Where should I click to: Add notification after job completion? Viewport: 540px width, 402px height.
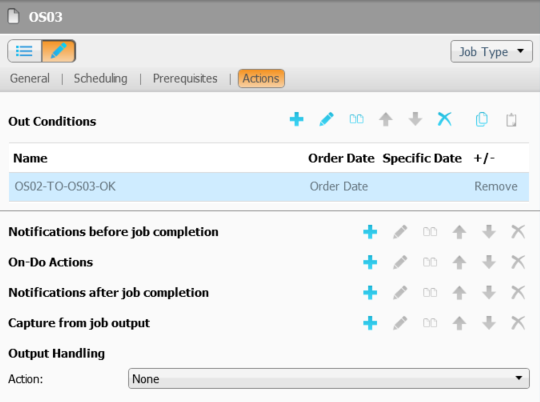click(370, 292)
